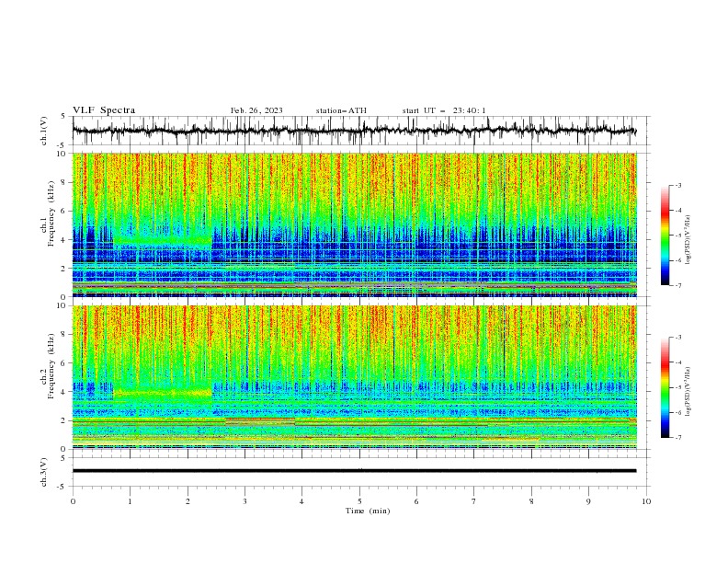Click time axis tick label "1"
This screenshot has height=563, width=728.
(130, 501)
